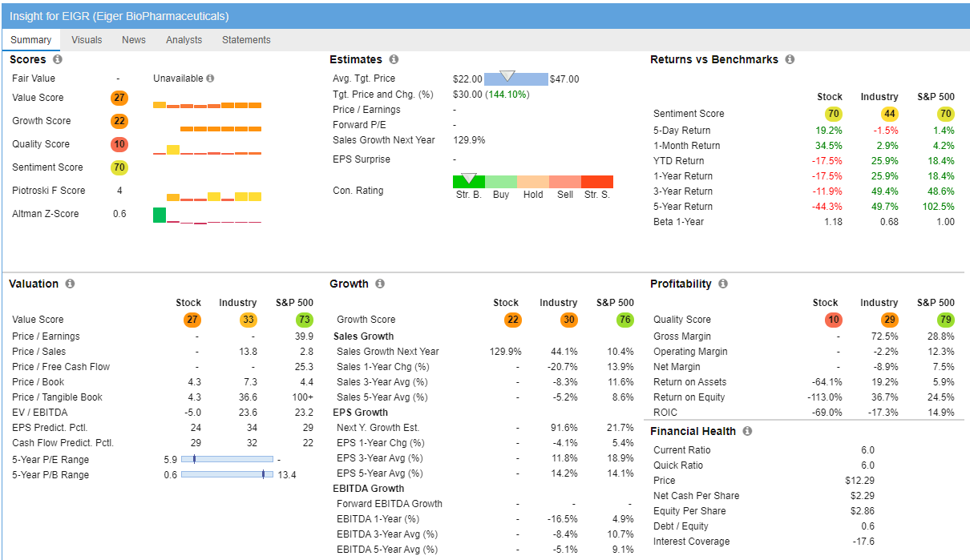Click the EV / EBITDA stock value -5.0
970x560 pixels.
click(x=192, y=413)
